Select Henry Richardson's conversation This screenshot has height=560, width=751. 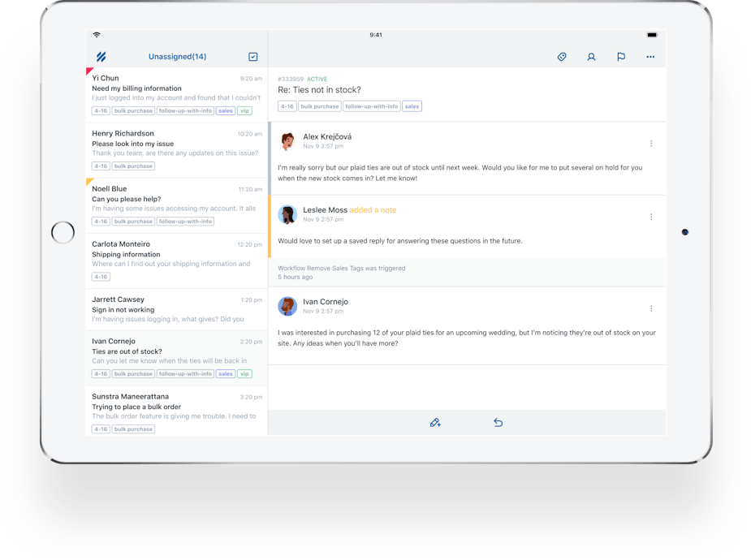click(176, 149)
